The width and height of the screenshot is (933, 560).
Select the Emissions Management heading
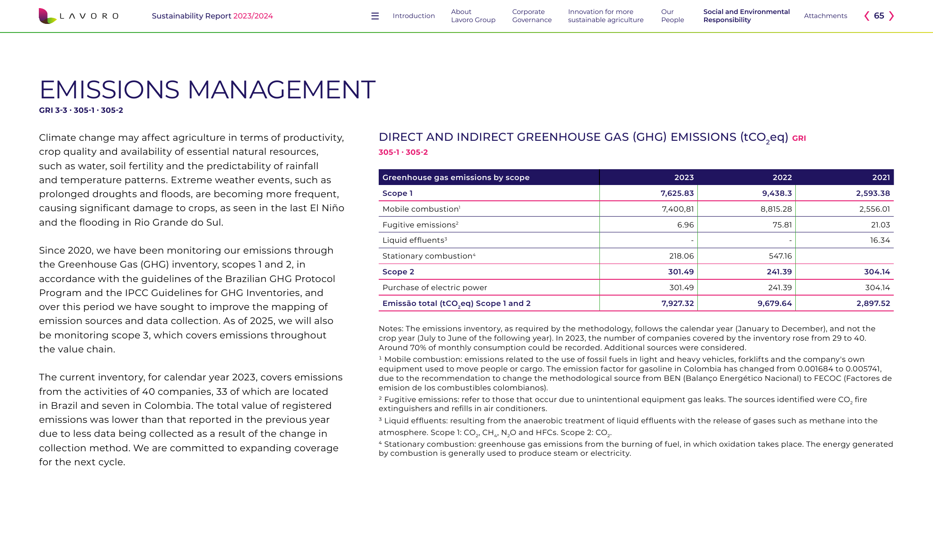pyautogui.click(x=207, y=89)
